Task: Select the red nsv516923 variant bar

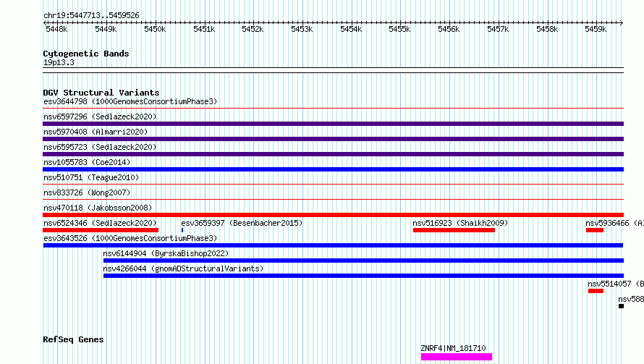Action: click(x=454, y=230)
